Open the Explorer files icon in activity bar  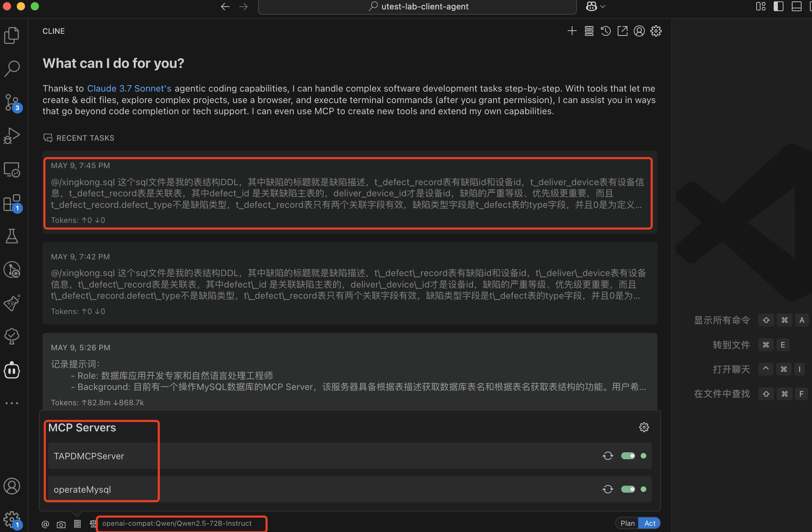point(12,35)
